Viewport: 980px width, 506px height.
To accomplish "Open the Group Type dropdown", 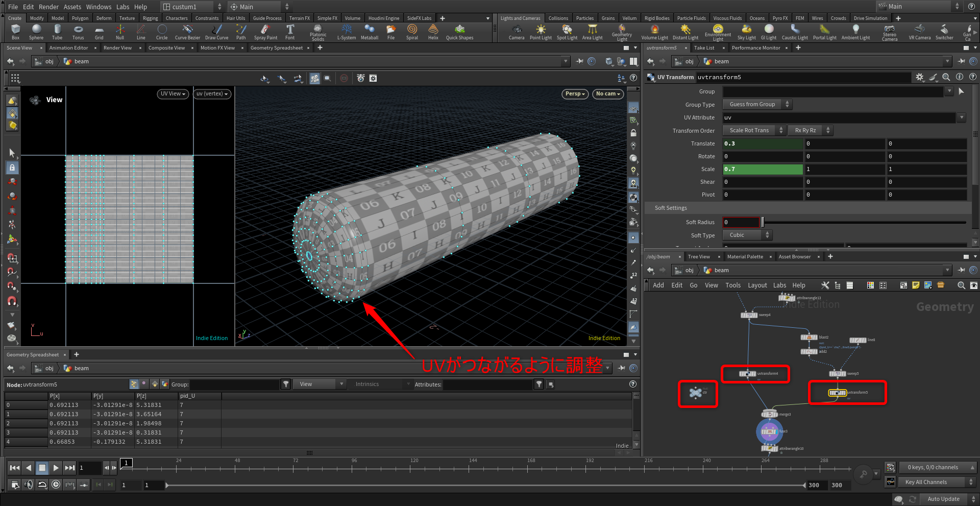I will (x=757, y=104).
